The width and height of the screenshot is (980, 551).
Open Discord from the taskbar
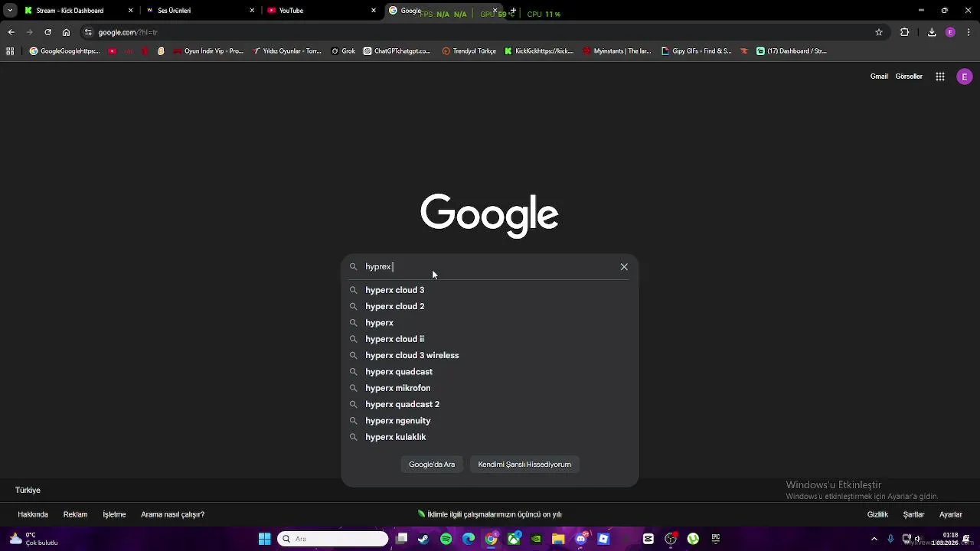tap(581, 539)
